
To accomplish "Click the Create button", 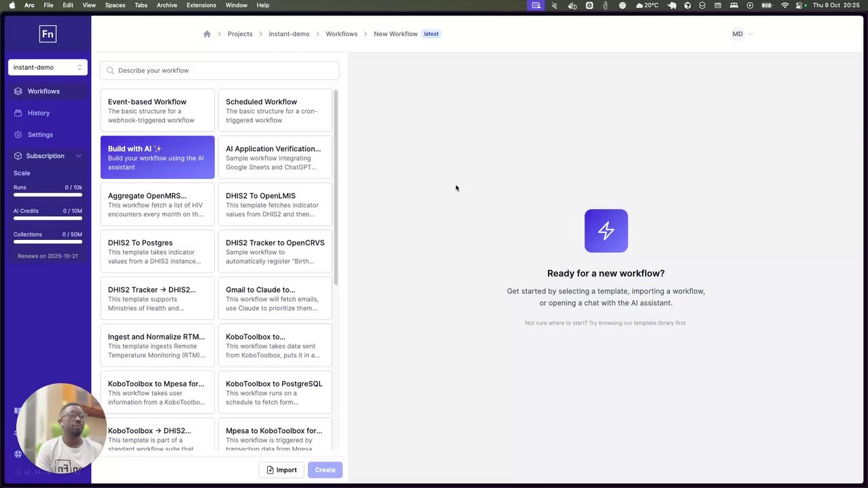I will [x=325, y=470].
